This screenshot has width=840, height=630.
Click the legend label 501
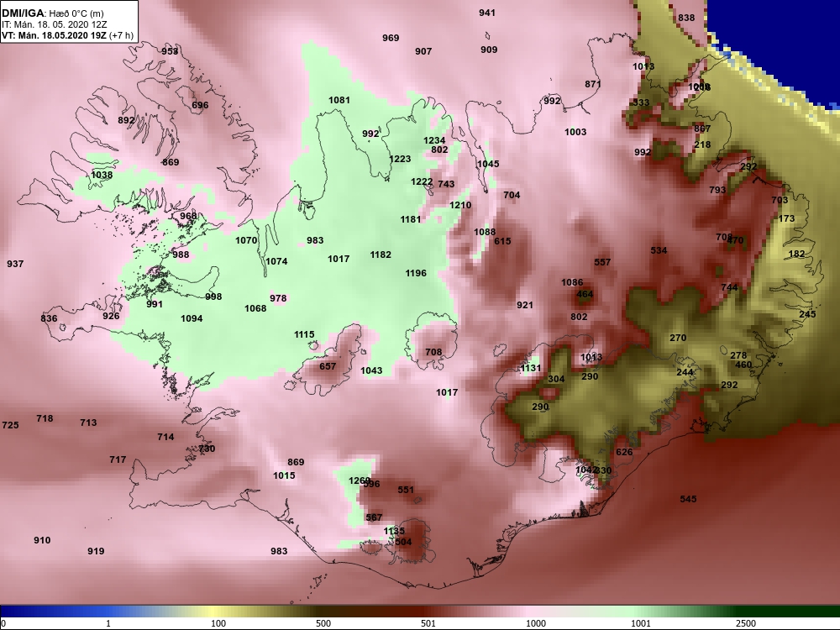click(x=428, y=623)
